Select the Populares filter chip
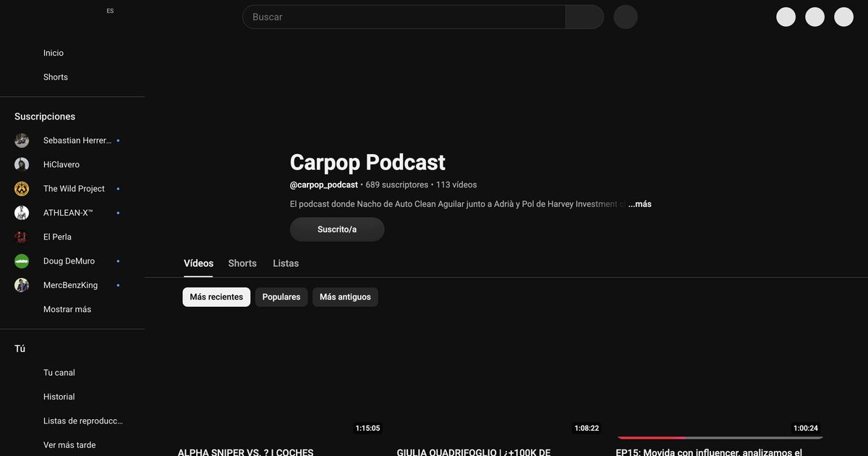This screenshot has height=456, width=868. point(281,297)
